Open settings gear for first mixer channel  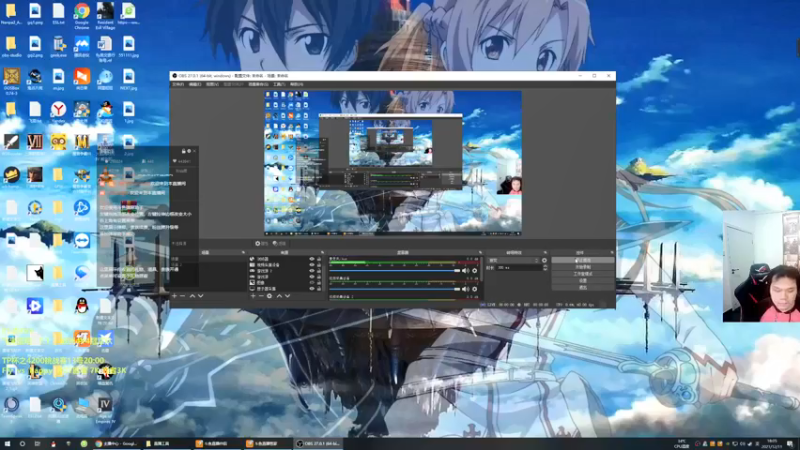pyautogui.click(x=474, y=271)
